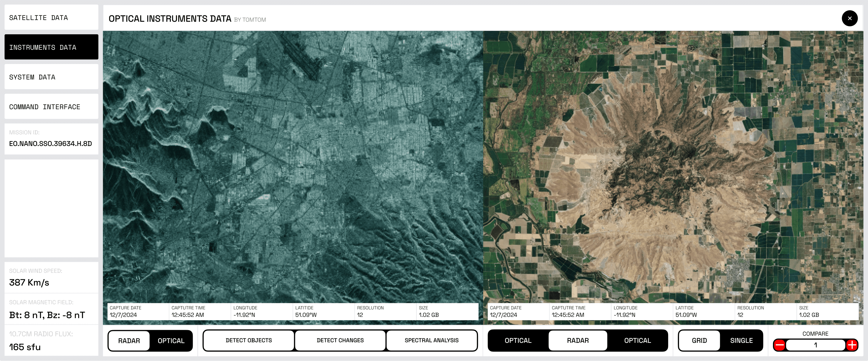
Task: Select the middle Radar tab in right view
Action: point(578,341)
